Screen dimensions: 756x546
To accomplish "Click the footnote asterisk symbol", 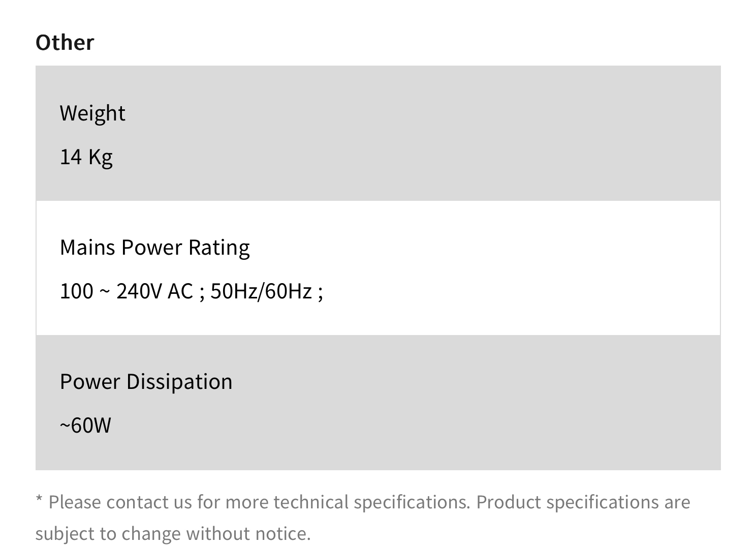I will point(39,501).
